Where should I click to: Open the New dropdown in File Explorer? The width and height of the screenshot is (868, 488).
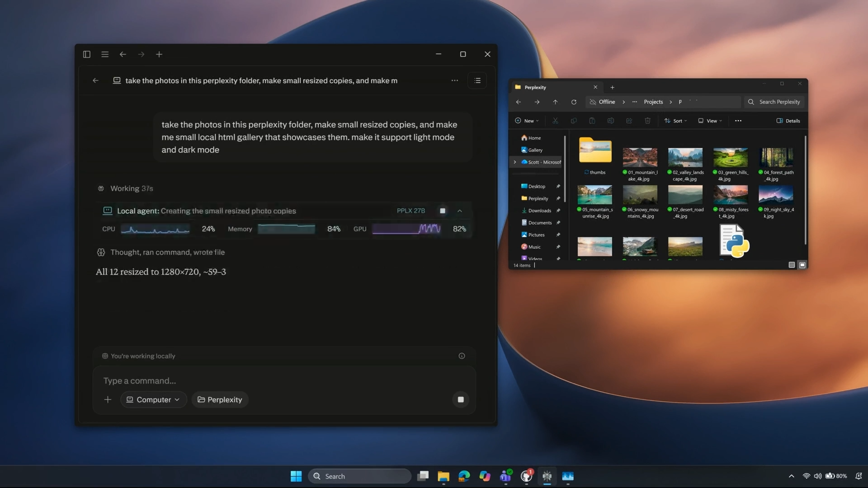tap(527, 121)
